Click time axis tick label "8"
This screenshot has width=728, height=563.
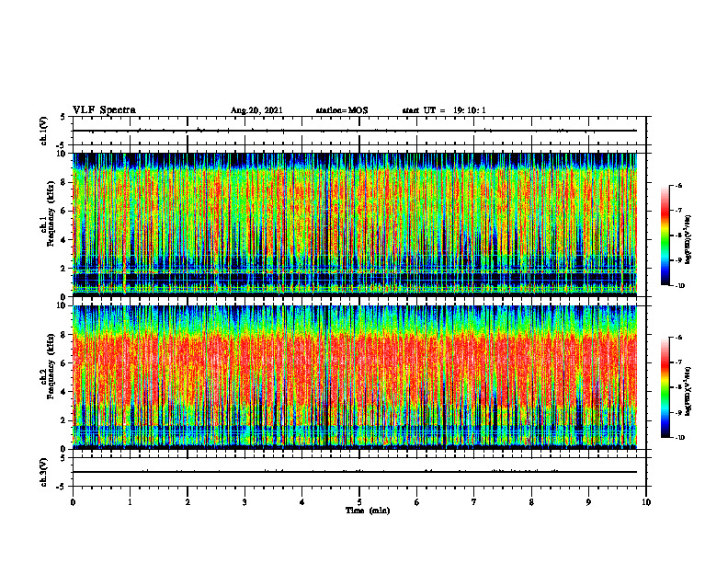(531, 502)
